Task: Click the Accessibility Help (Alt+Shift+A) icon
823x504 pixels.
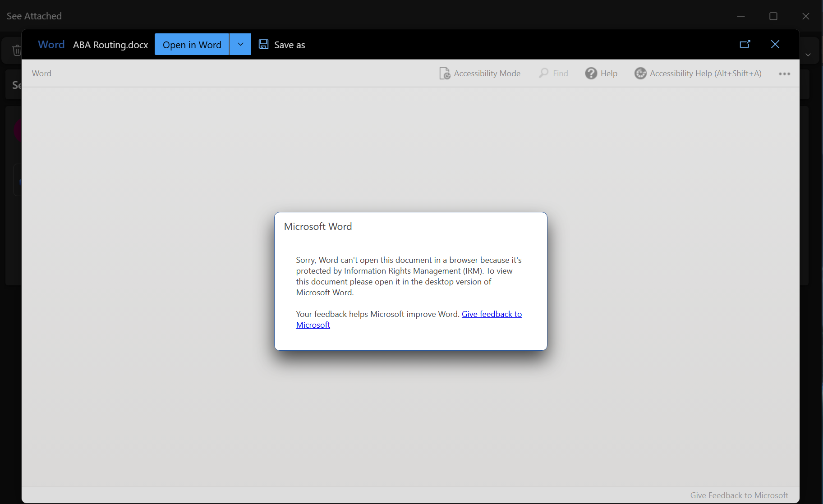Action: tap(640, 73)
